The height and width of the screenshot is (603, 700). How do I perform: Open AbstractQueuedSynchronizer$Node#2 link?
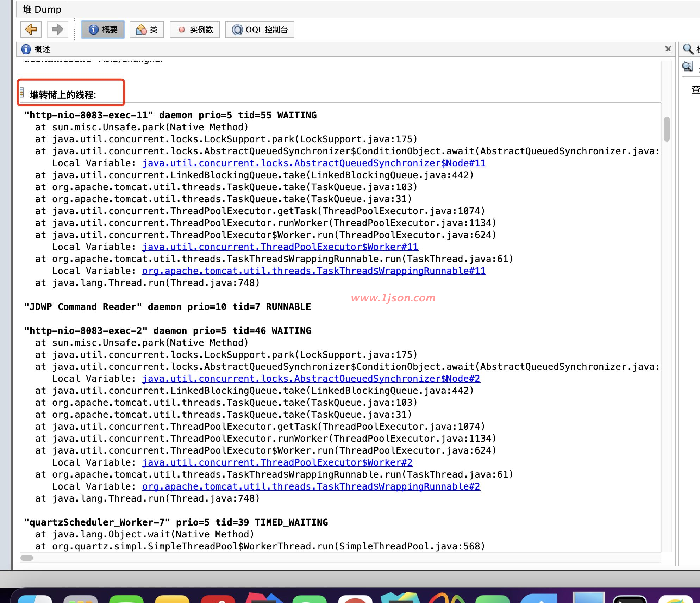[x=311, y=379]
